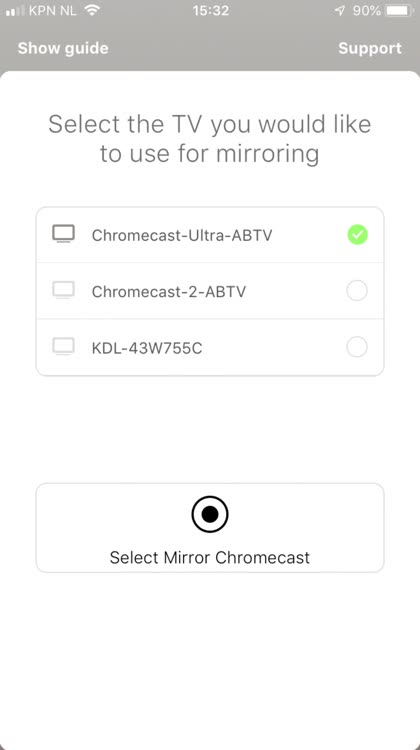Tap the KPN NL carrier label
The height and width of the screenshot is (750, 420).
pos(53,11)
